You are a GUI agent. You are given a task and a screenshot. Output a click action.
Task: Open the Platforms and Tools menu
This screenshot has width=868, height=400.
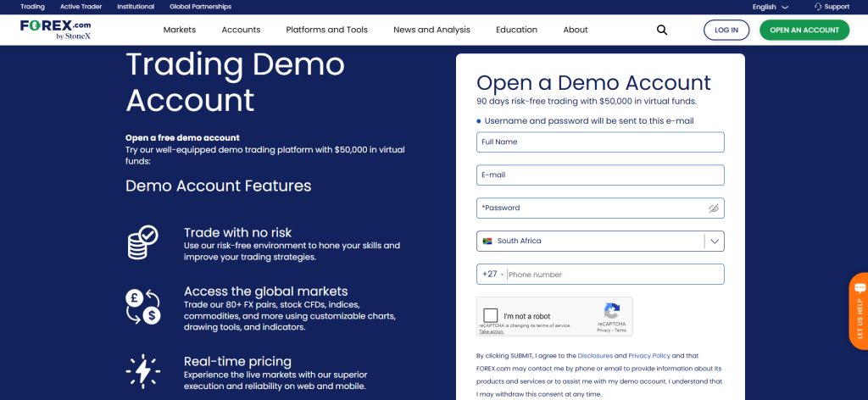click(x=326, y=30)
